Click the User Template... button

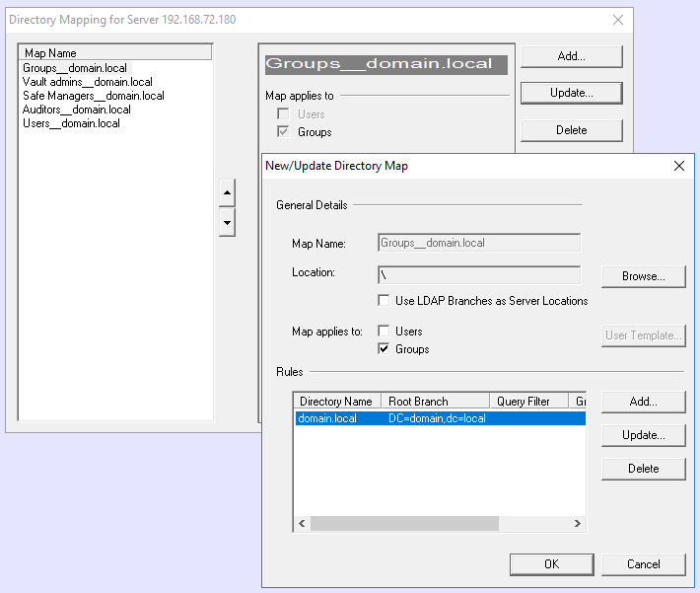pyautogui.click(x=643, y=335)
